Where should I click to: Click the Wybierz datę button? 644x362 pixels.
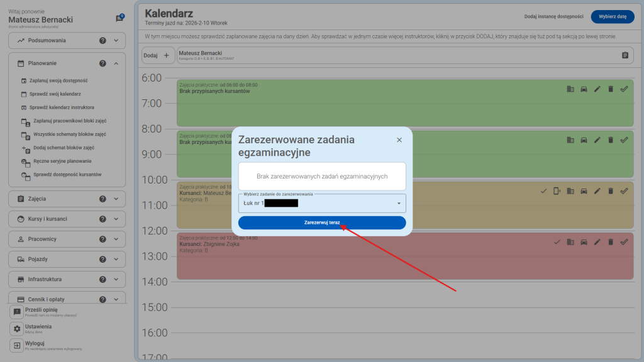point(613,17)
